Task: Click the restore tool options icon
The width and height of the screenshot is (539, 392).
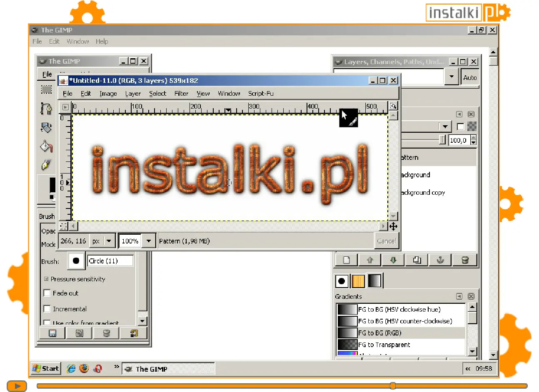Action: coord(80,333)
